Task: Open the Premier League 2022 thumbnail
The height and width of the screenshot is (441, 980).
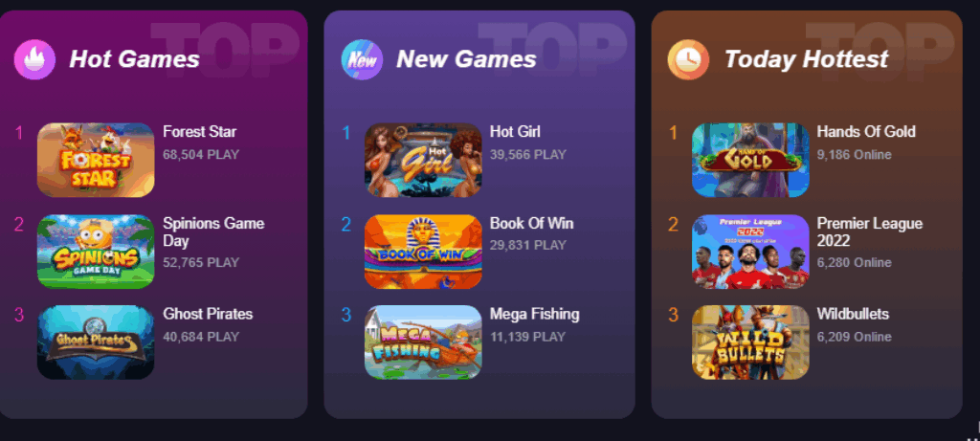Action: point(750,251)
